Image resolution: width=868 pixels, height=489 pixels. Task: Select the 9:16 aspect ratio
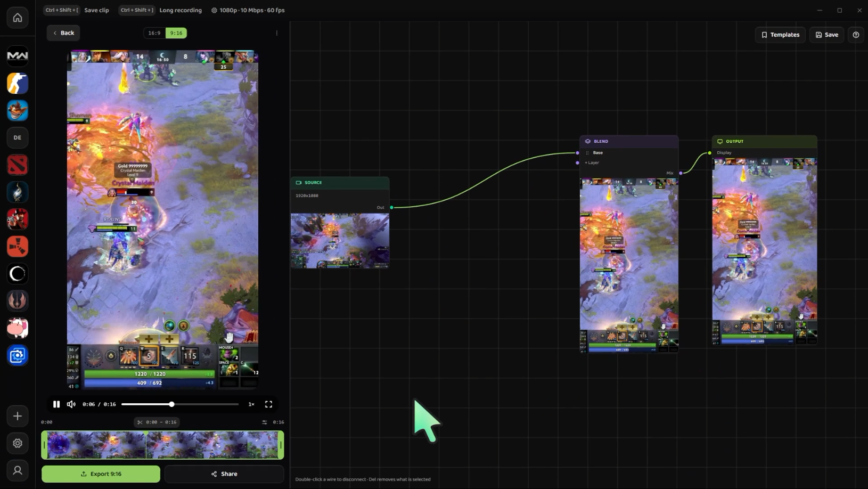176,33
